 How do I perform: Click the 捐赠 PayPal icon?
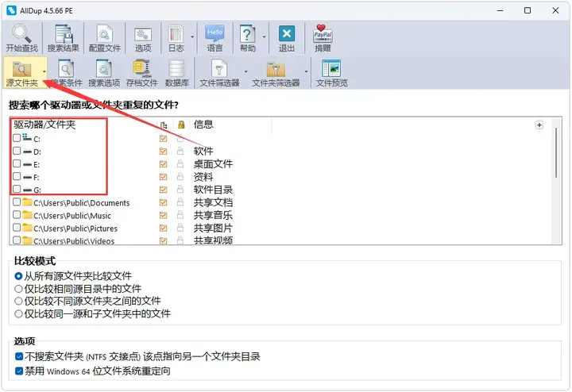coord(323,34)
